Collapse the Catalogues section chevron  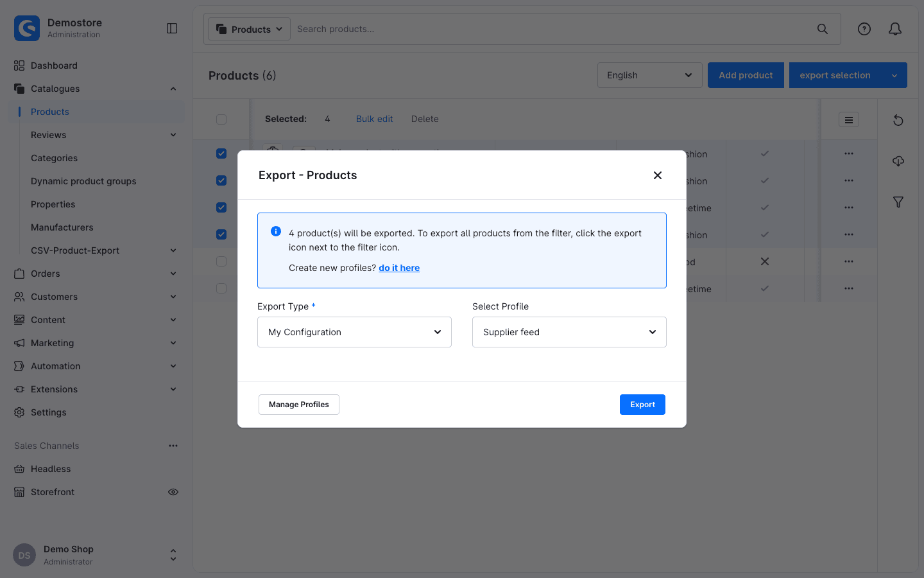tap(173, 89)
